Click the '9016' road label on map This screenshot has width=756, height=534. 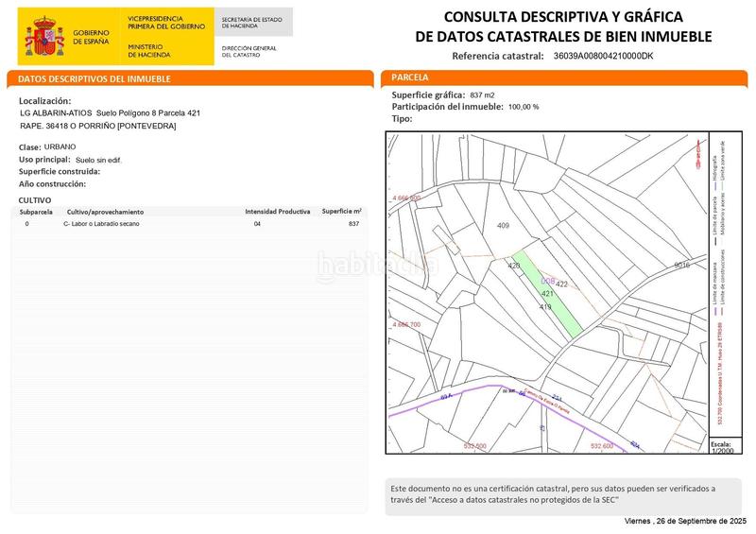coord(681,265)
